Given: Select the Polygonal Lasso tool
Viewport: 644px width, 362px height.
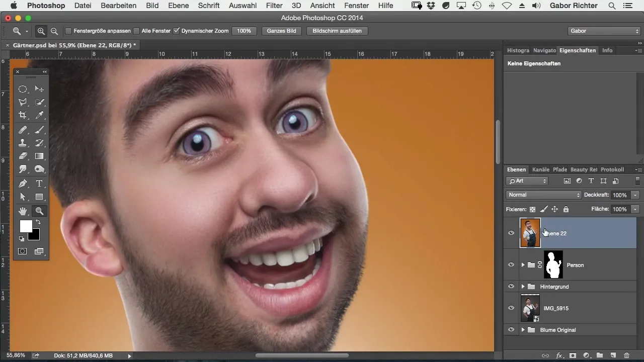Looking at the screenshot, I should [x=23, y=102].
